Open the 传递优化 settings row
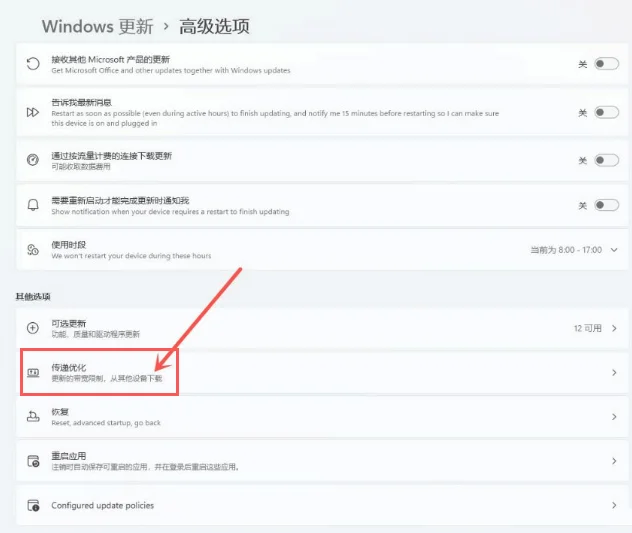Image resolution: width=632 pixels, height=533 pixels. [x=322, y=373]
